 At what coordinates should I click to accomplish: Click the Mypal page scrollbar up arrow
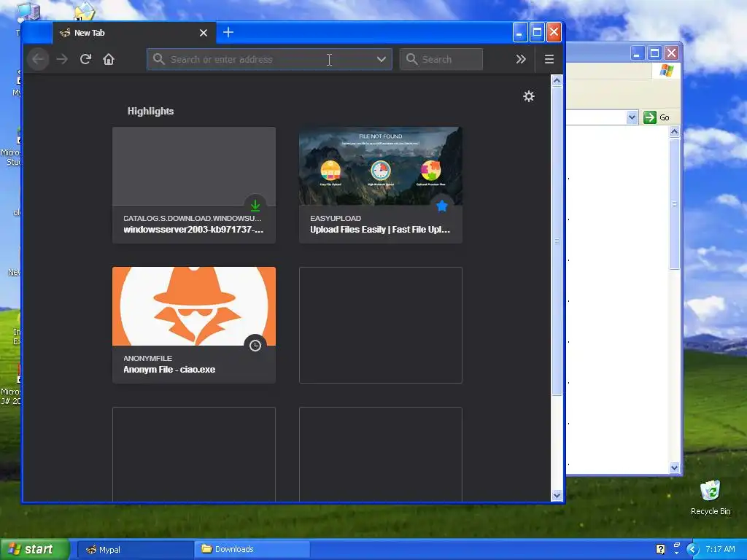point(557,81)
